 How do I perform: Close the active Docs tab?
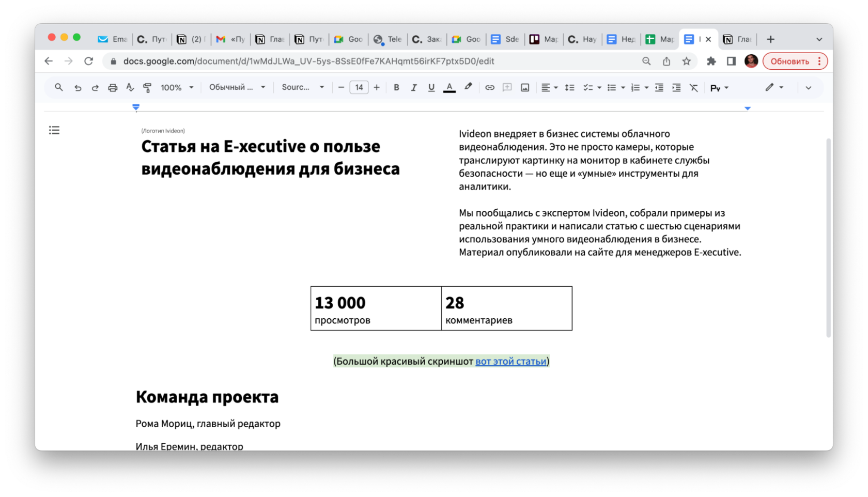coord(708,39)
